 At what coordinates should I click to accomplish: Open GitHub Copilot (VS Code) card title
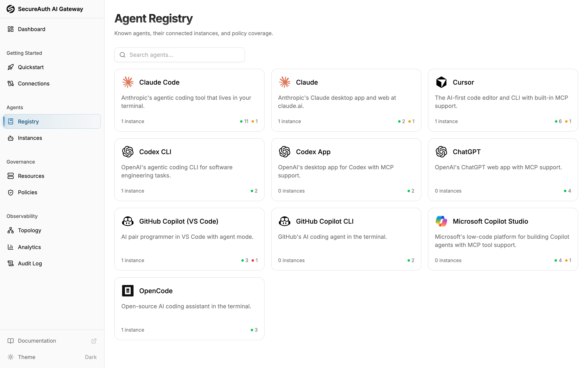(179, 221)
